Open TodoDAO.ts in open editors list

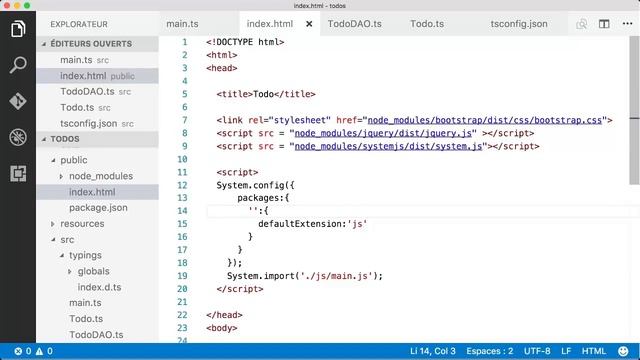pos(97,91)
